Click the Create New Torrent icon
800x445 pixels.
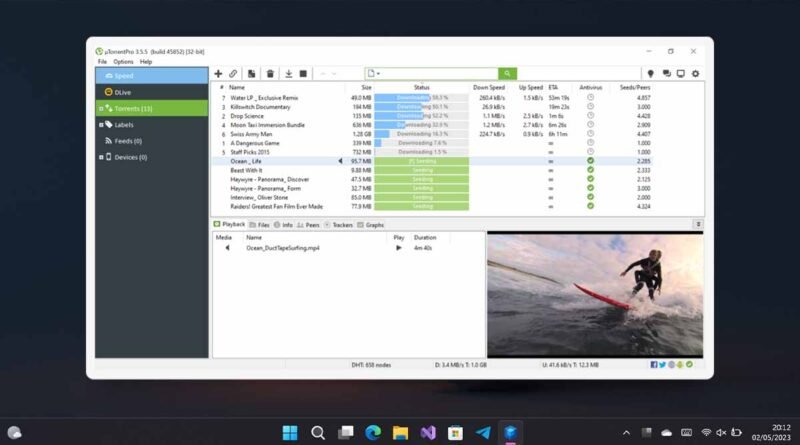252,73
